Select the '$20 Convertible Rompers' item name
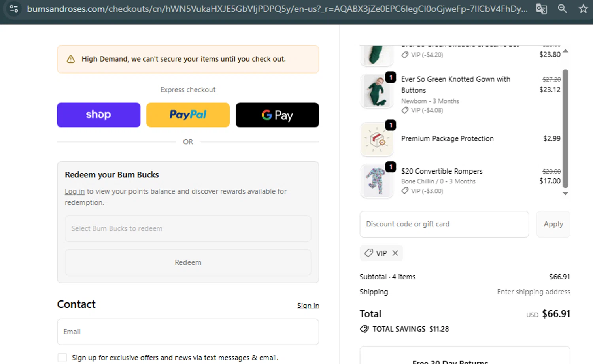 click(442, 171)
